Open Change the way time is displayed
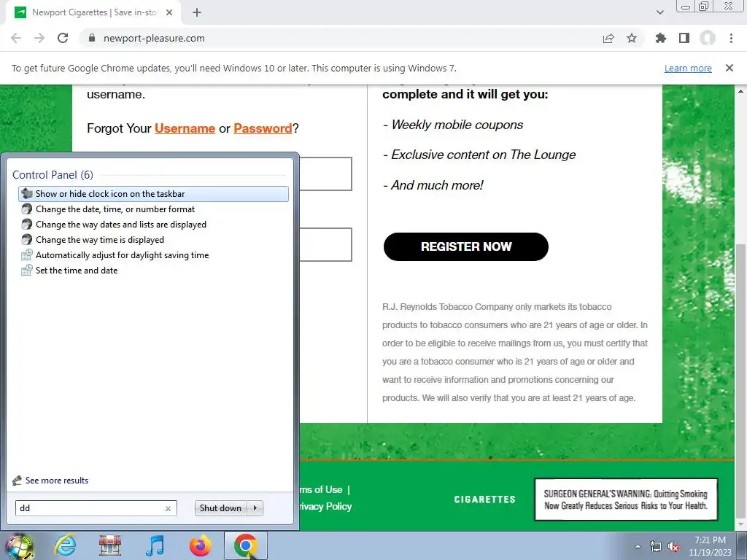Image resolution: width=747 pixels, height=560 pixels. (x=99, y=239)
